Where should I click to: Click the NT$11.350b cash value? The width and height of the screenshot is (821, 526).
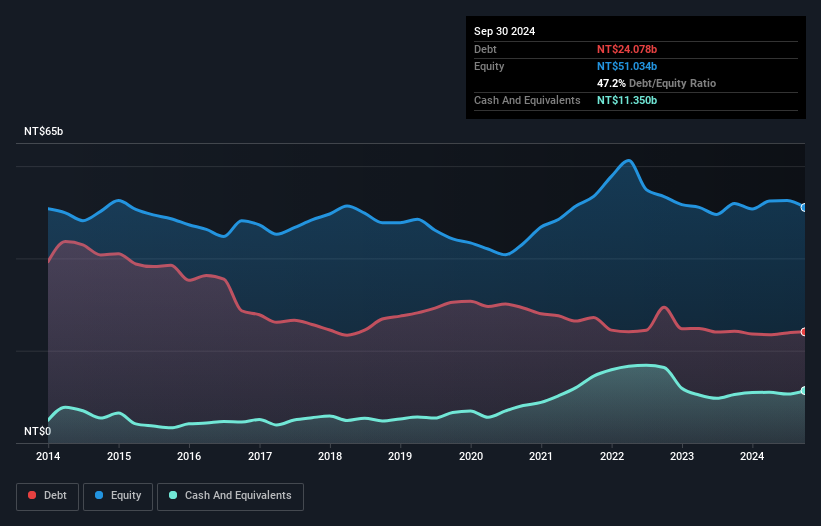click(627, 100)
